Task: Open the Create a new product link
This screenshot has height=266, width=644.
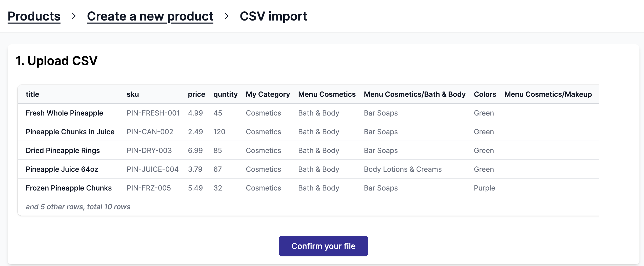Action: 150,16
